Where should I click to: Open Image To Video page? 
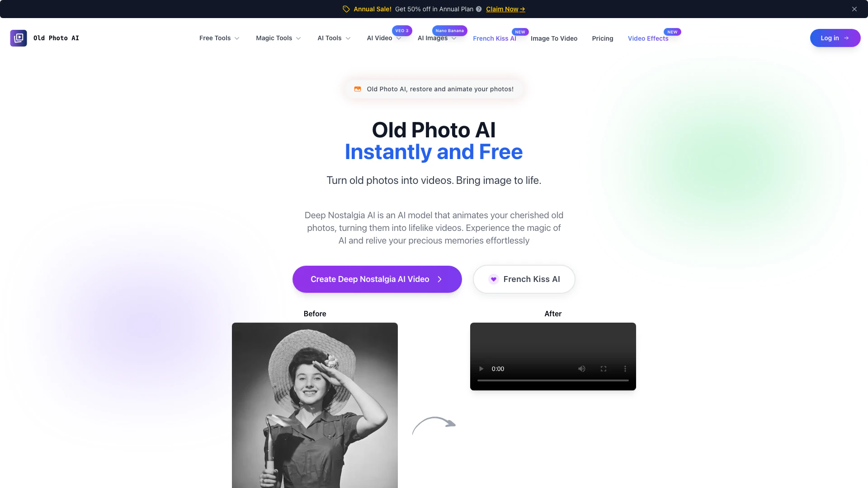(x=554, y=38)
